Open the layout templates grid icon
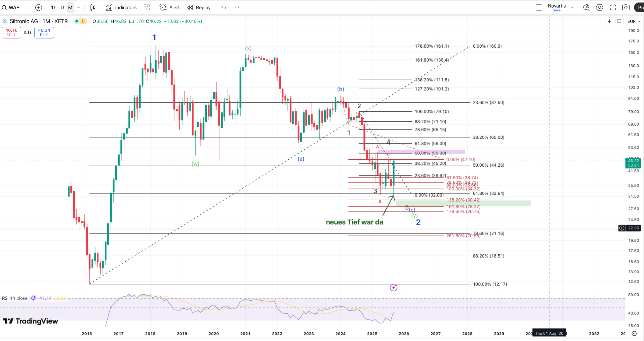644x341 pixels. tap(147, 8)
